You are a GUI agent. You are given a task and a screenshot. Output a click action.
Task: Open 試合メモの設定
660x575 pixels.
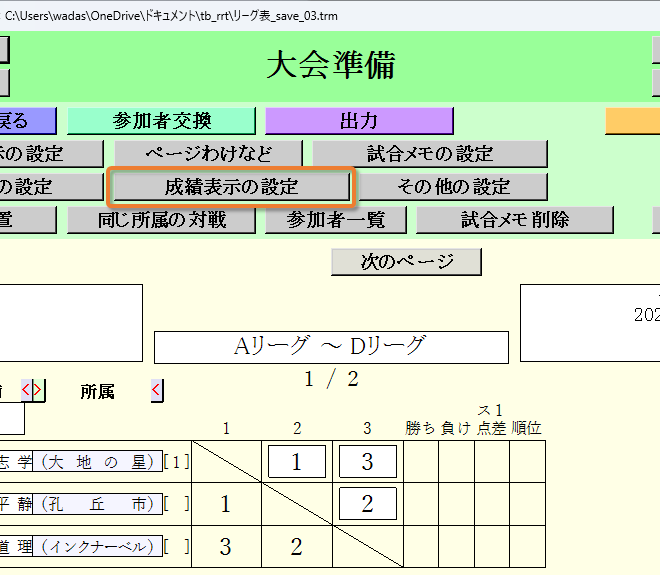pos(430,154)
